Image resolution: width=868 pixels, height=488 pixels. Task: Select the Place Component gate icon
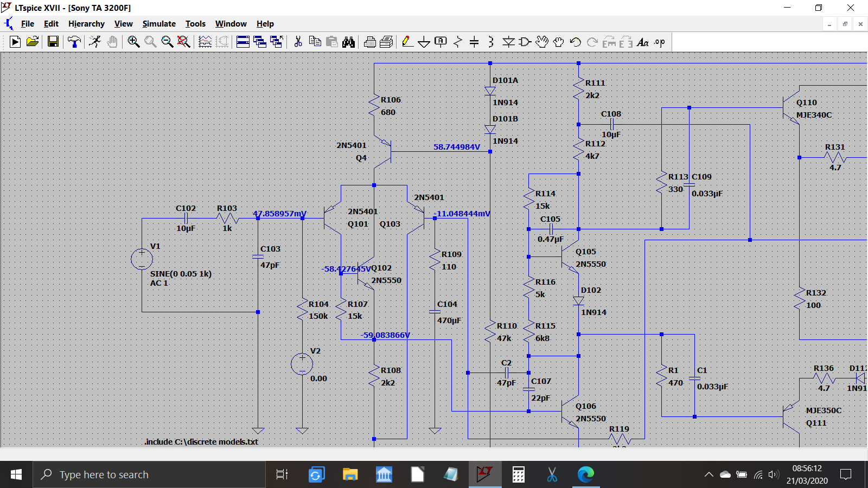coord(525,42)
